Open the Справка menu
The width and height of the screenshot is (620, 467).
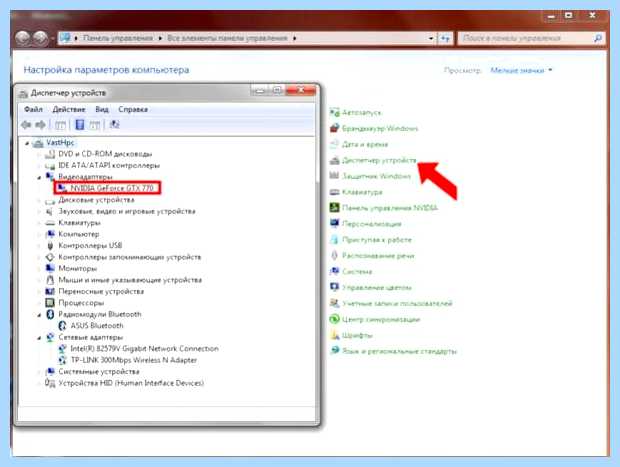pyautogui.click(x=133, y=110)
